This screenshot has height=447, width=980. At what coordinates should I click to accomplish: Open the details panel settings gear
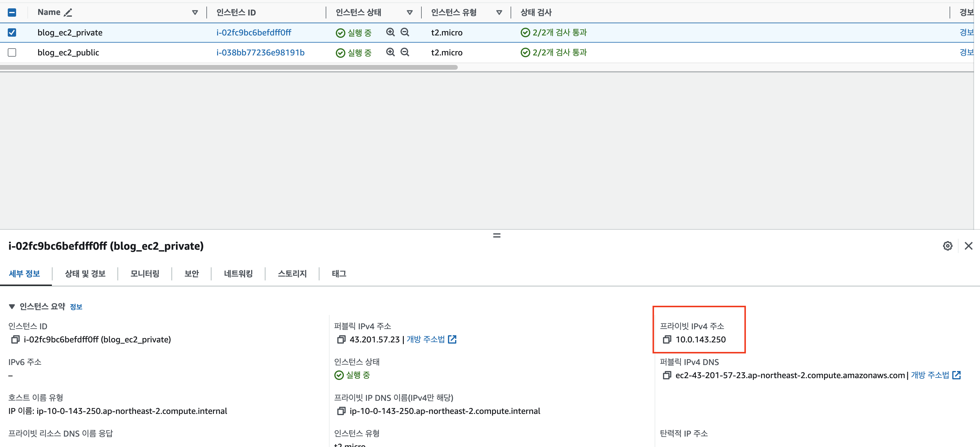pyautogui.click(x=947, y=246)
